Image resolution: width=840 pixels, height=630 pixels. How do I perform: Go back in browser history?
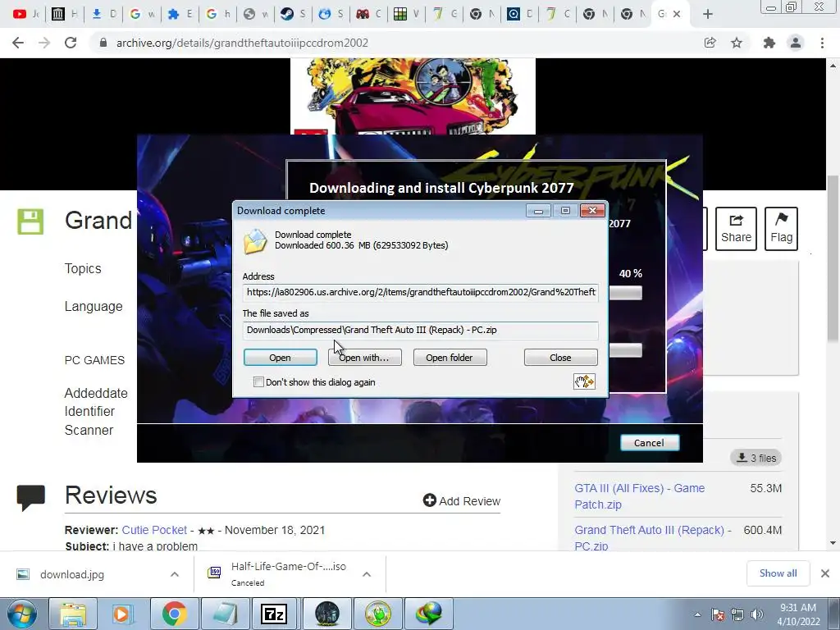(x=18, y=43)
